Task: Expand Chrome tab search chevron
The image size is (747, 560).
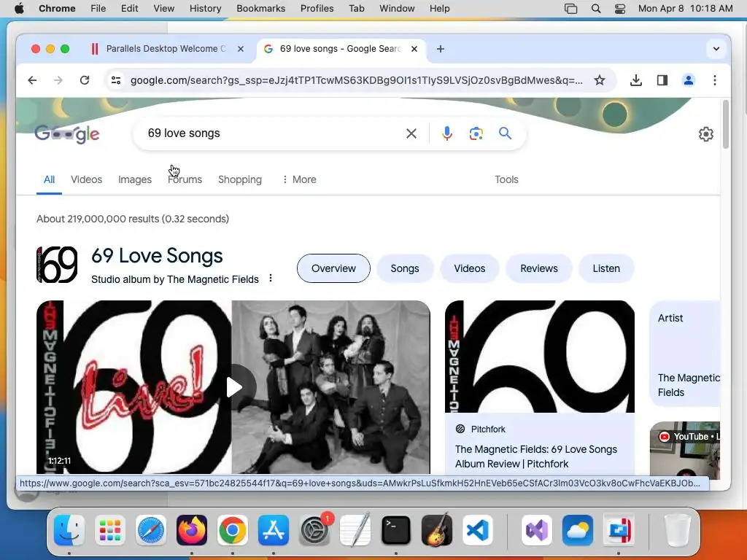Action: [716, 49]
